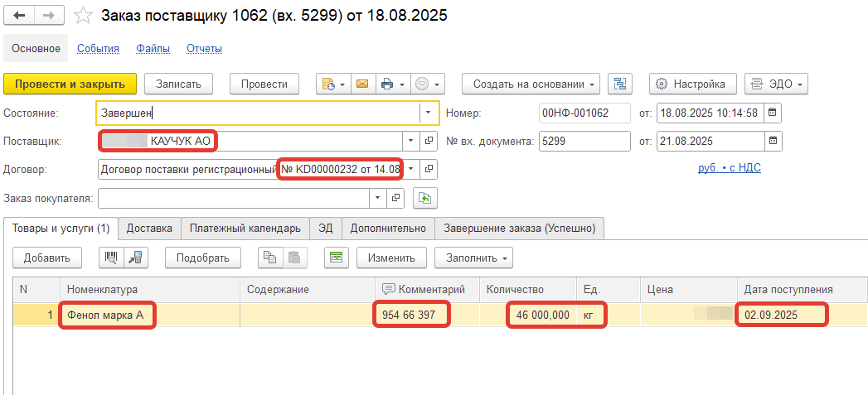Click the printer icon to print
The height and width of the screenshot is (395, 868).
pos(386,84)
